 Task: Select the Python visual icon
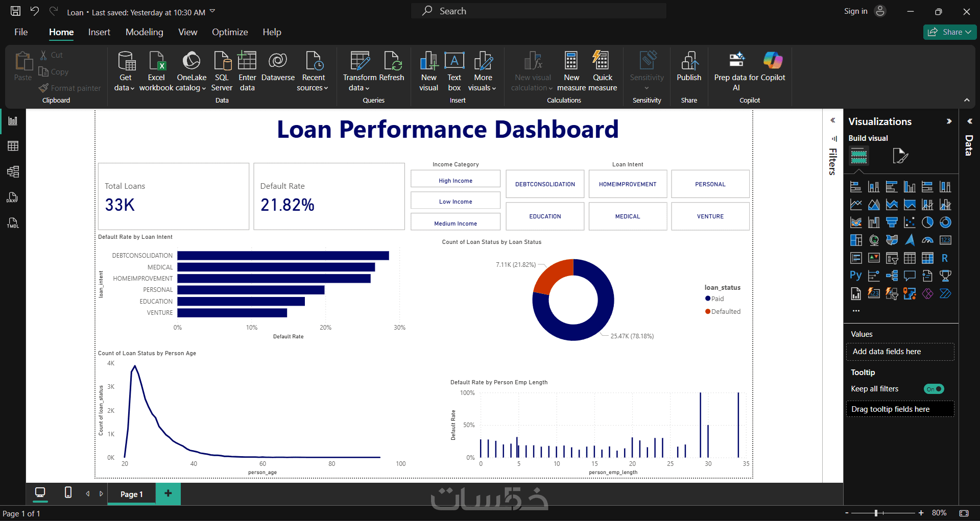[x=856, y=276]
